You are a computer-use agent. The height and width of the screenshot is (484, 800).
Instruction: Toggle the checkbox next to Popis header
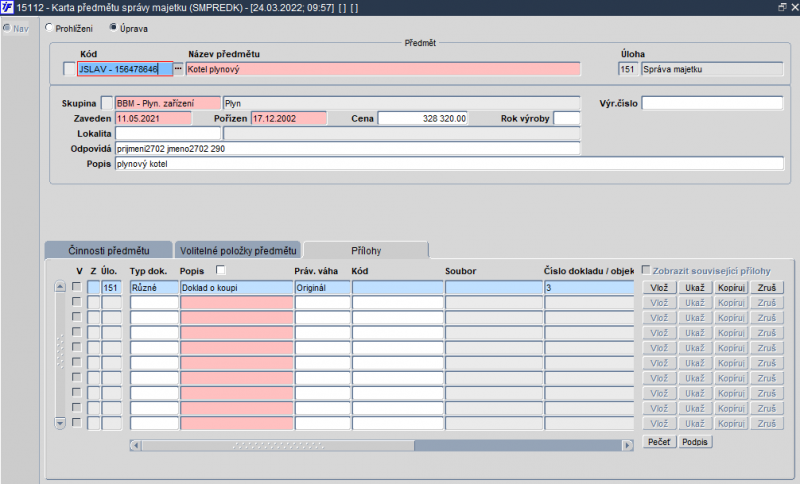coord(221,271)
